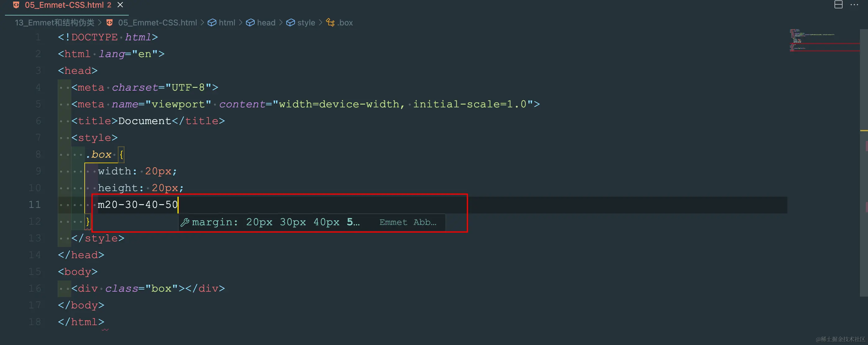868x345 pixels.
Task: Click the split editor layout icon
Action: (x=838, y=5)
